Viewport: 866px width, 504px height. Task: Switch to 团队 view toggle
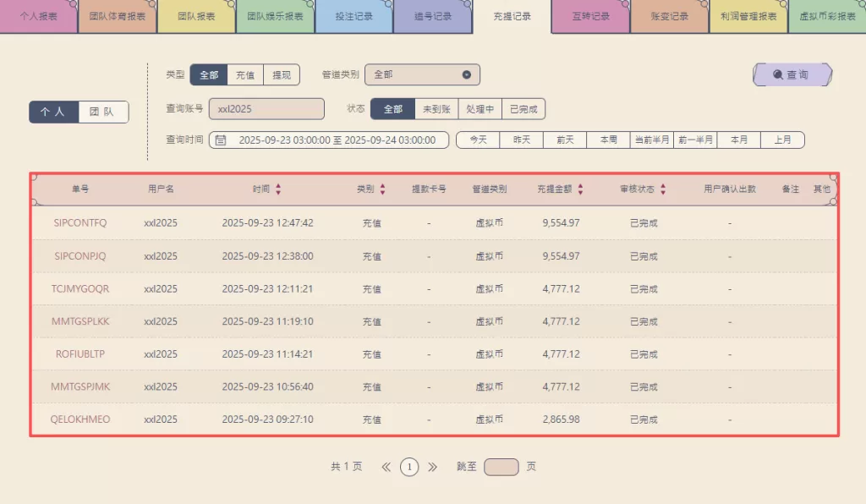tap(103, 112)
